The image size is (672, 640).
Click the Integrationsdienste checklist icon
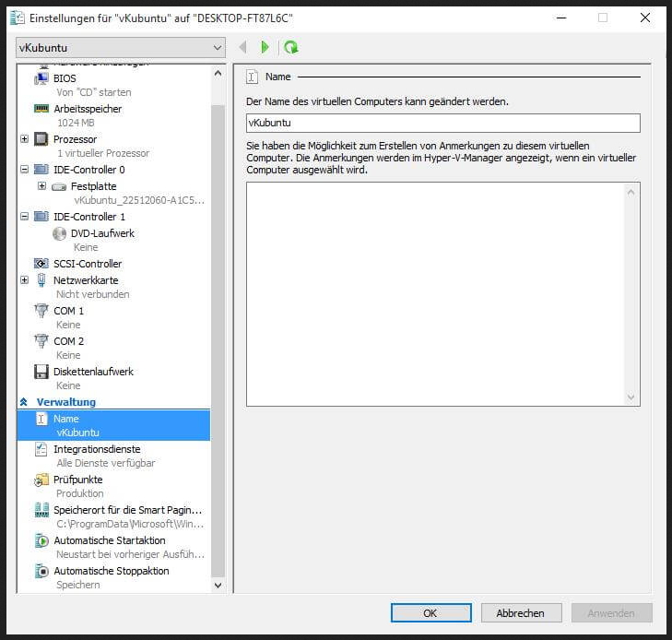click(41, 449)
